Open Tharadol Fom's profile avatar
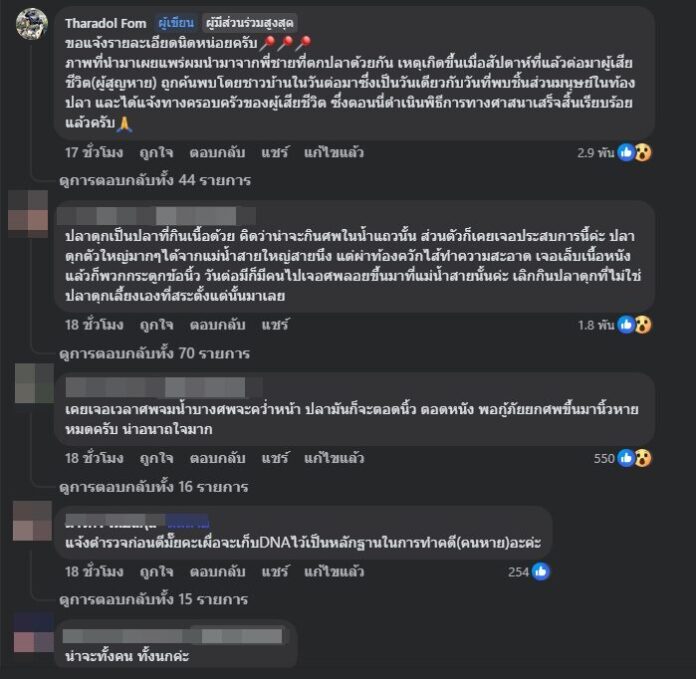The image size is (696, 679). coord(32,24)
